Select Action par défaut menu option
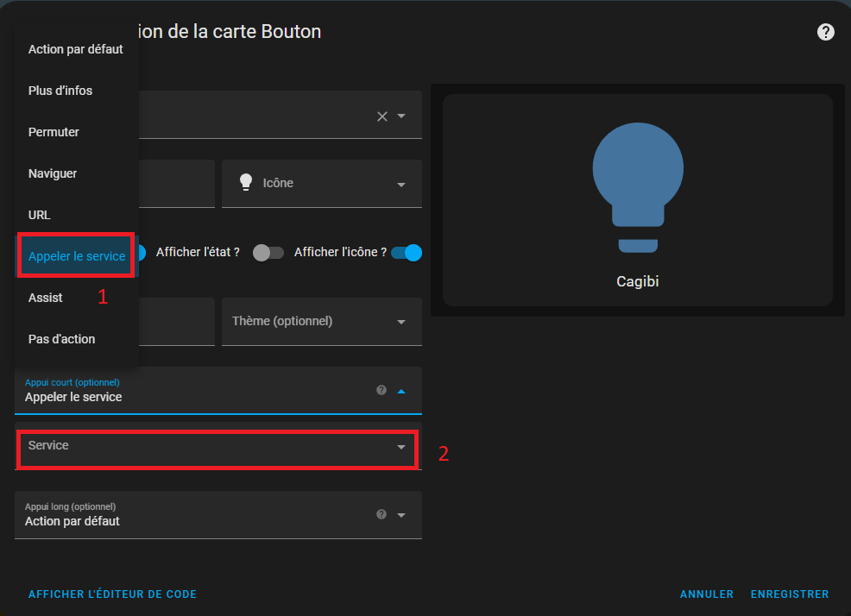The image size is (851, 616). pos(77,49)
